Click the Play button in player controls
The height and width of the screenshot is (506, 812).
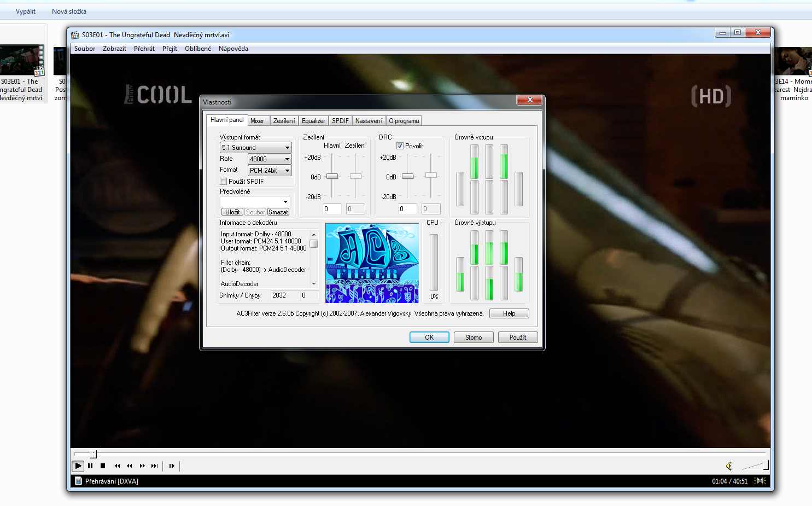tap(78, 466)
